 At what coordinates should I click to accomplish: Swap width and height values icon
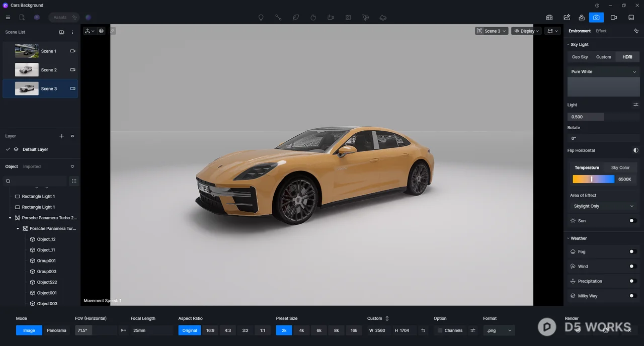[423, 330]
